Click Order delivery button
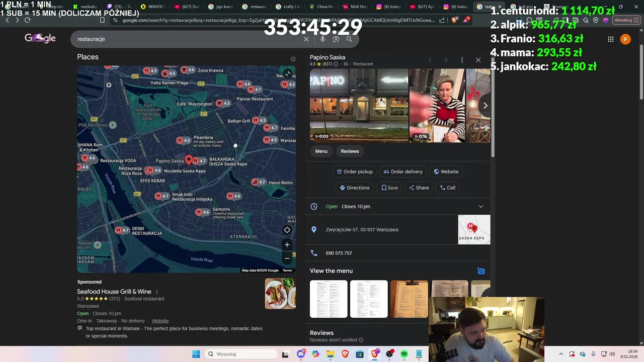This screenshot has height=362, width=644. [x=403, y=172]
